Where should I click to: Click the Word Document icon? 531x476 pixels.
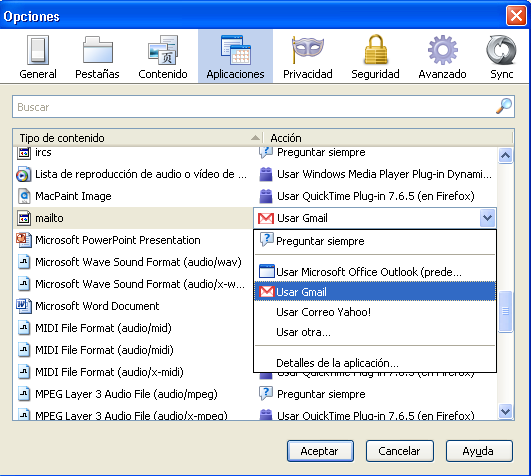(24, 306)
